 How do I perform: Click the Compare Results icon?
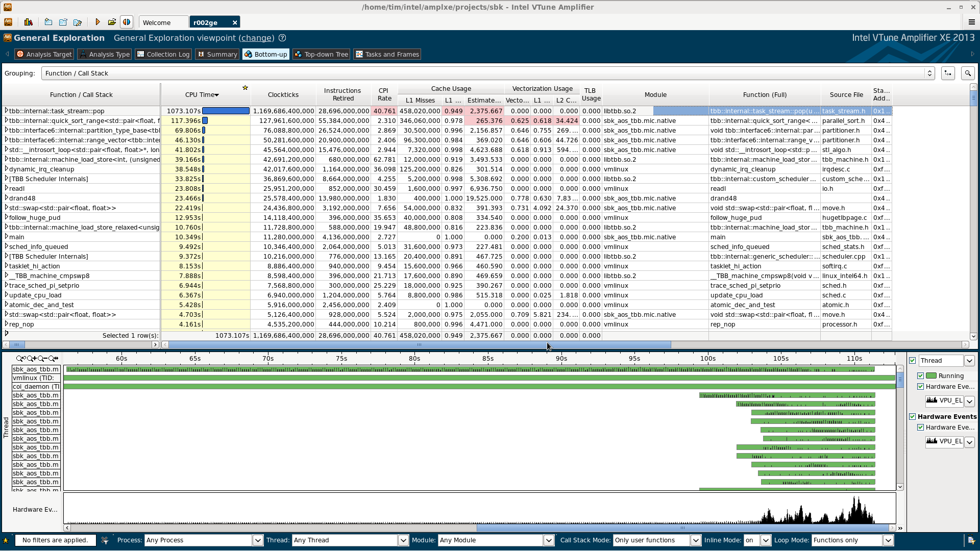click(127, 22)
